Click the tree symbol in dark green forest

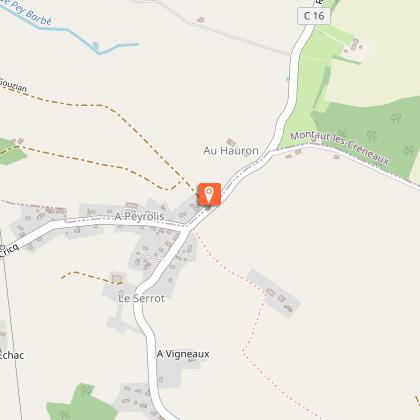tap(396, 118)
